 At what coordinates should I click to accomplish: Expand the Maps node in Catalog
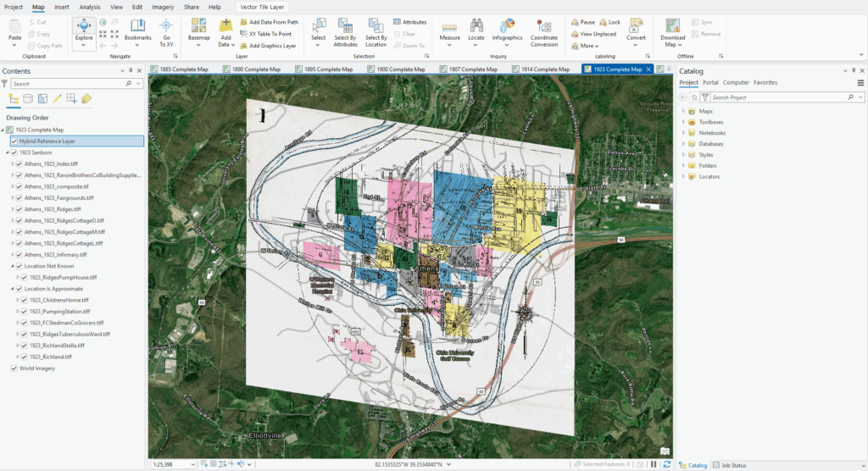click(x=684, y=111)
